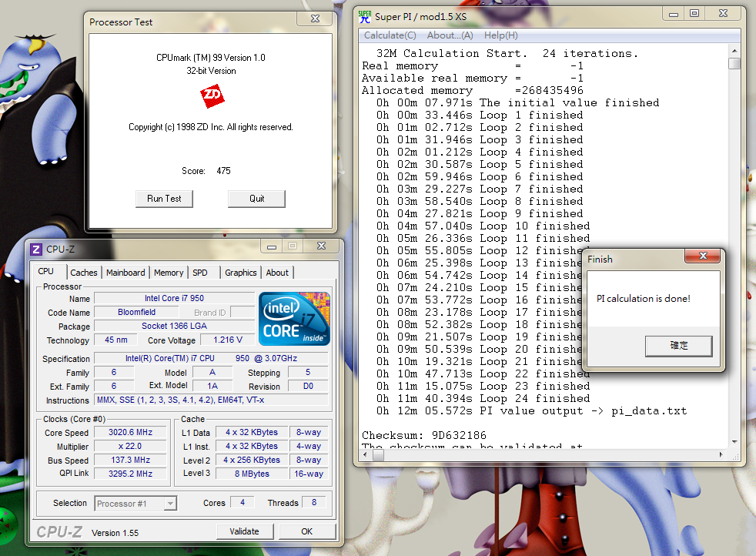Click the Revision value D0

pos(308,387)
